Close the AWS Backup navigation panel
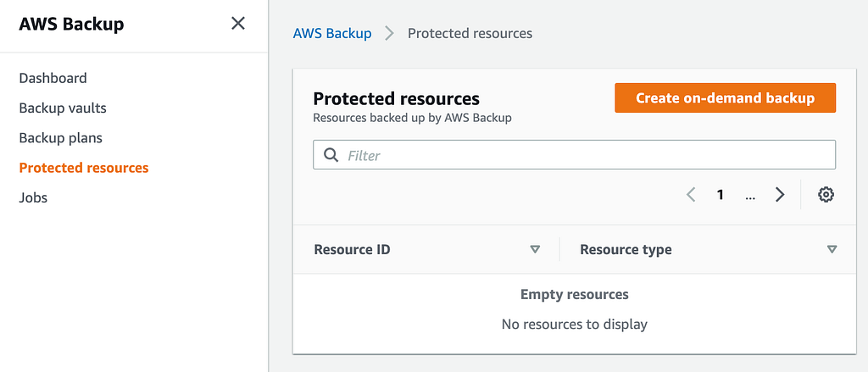This screenshot has width=868, height=372. (x=238, y=24)
